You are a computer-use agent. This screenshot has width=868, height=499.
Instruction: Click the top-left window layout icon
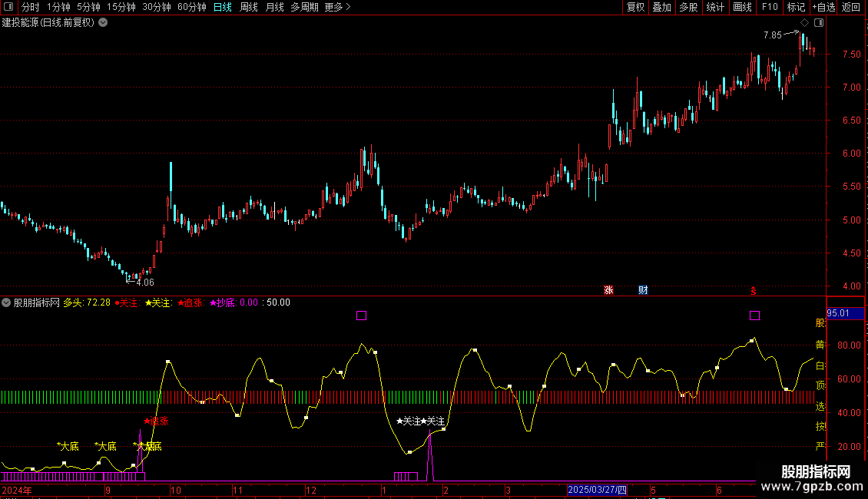point(8,7)
